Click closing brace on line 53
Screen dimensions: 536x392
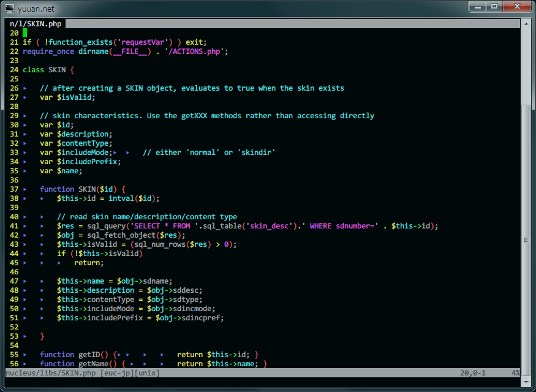point(42,337)
